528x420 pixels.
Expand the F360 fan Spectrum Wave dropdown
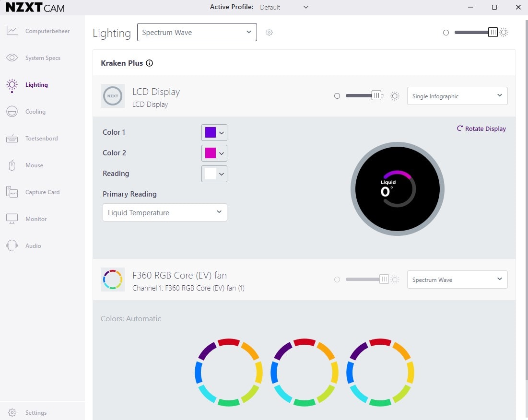click(x=458, y=280)
